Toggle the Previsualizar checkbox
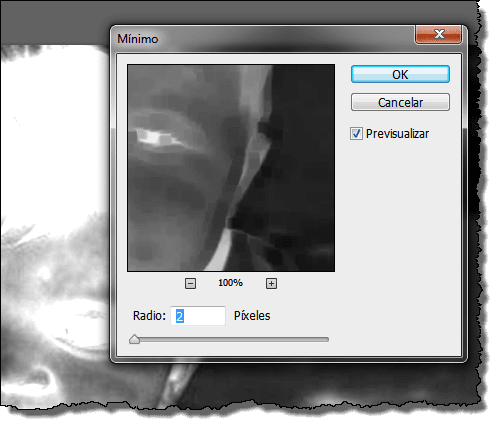Screen dimensions: 498x425 pyautogui.click(x=356, y=134)
